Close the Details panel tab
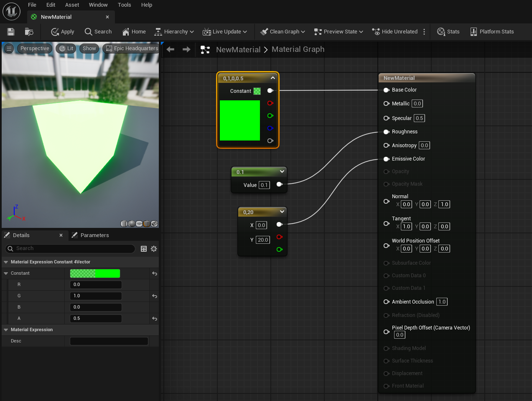Image resolution: width=532 pixels, height=401 pixels. (x=61, y=235)
